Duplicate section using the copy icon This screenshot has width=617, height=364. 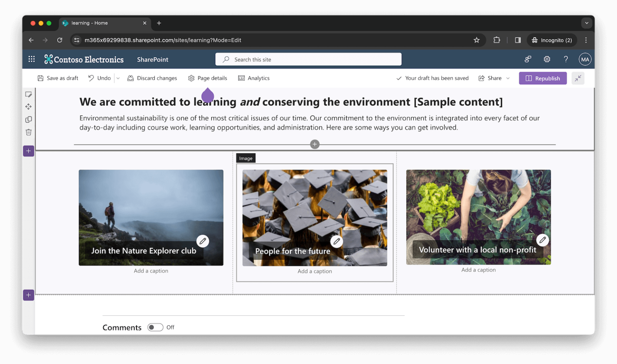[x=29, y=120]
